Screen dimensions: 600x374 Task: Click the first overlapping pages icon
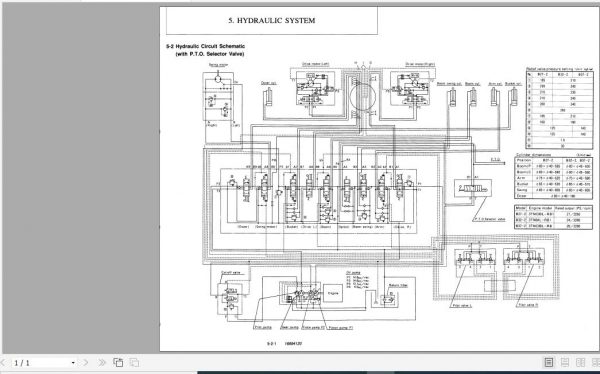[x=118, y=362]
